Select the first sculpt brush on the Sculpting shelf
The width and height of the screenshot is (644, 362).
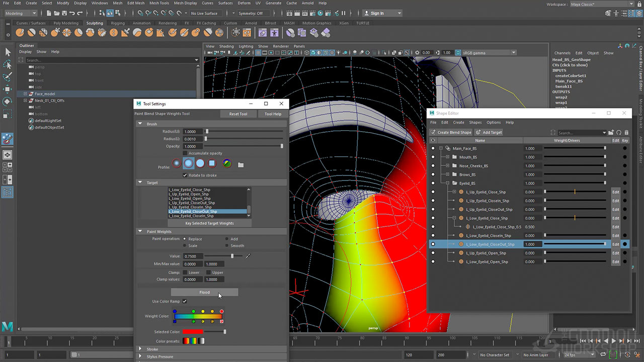(20, 33)
